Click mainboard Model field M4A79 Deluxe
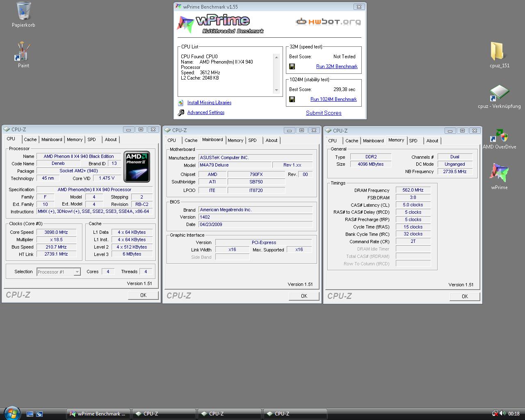Image resolution: width=525 pixels, height=420 pixels. (x=235, y=165)
